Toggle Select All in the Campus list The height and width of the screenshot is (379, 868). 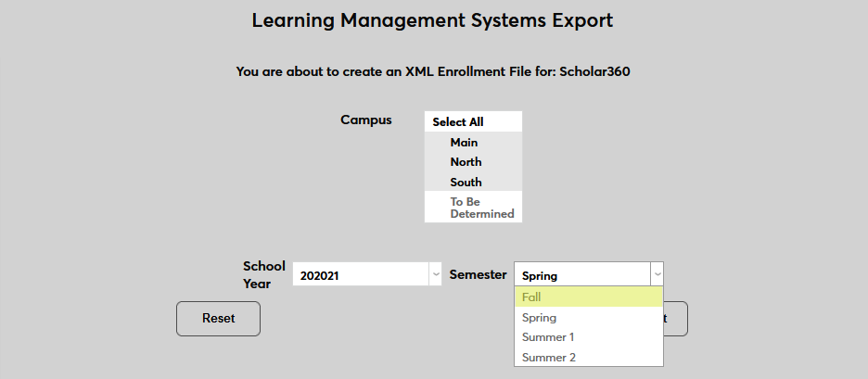pyautogui.click(x=473, y=122)
